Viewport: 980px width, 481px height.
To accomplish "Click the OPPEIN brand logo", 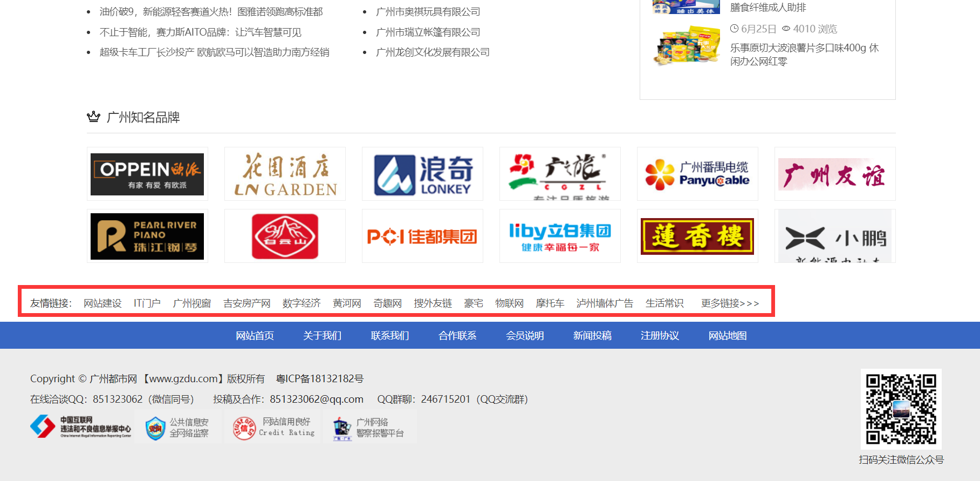I will (x=147, y=174).
